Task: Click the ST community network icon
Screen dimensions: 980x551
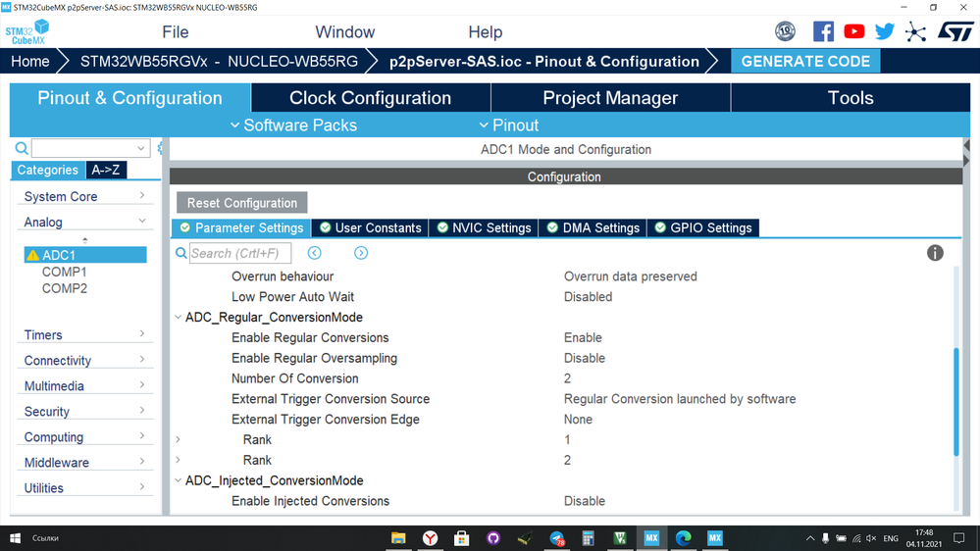Action: coord(915,31)
